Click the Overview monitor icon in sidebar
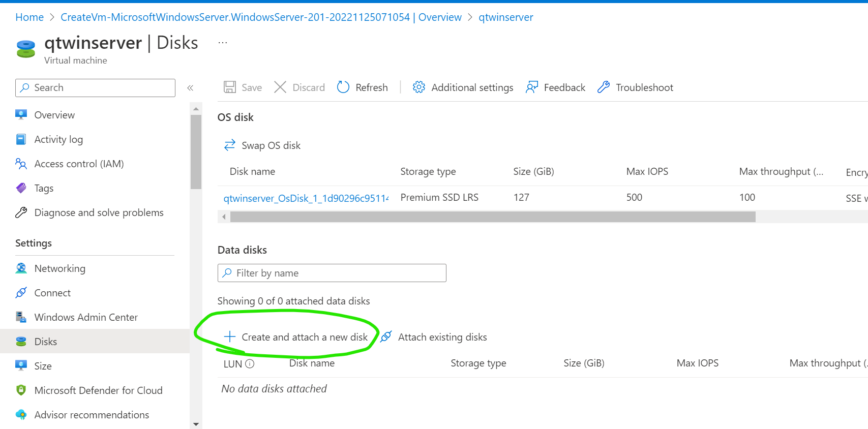 (21, 115)
